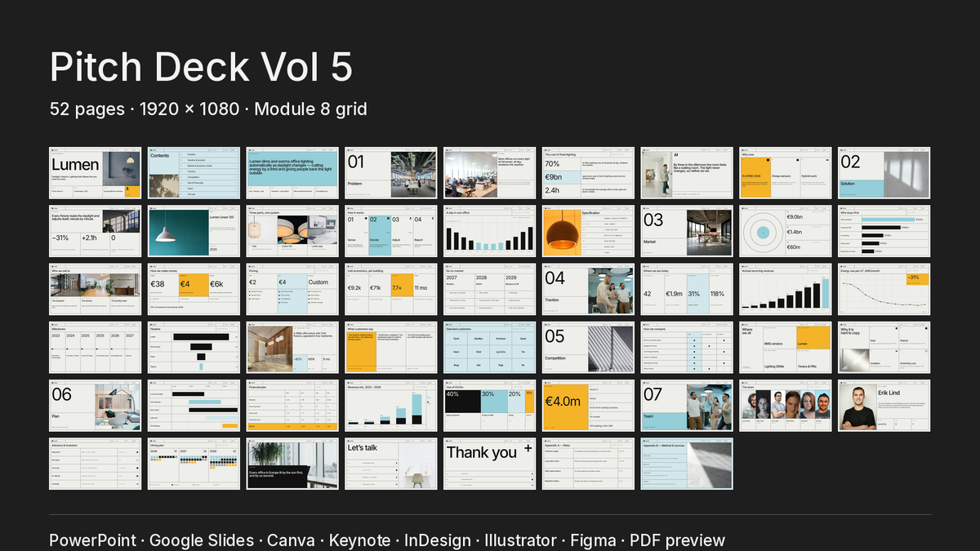Screen dimensions: 980x551
Task: Open the orange €4.0m ask slide
Action: click(x=589, y=406)
